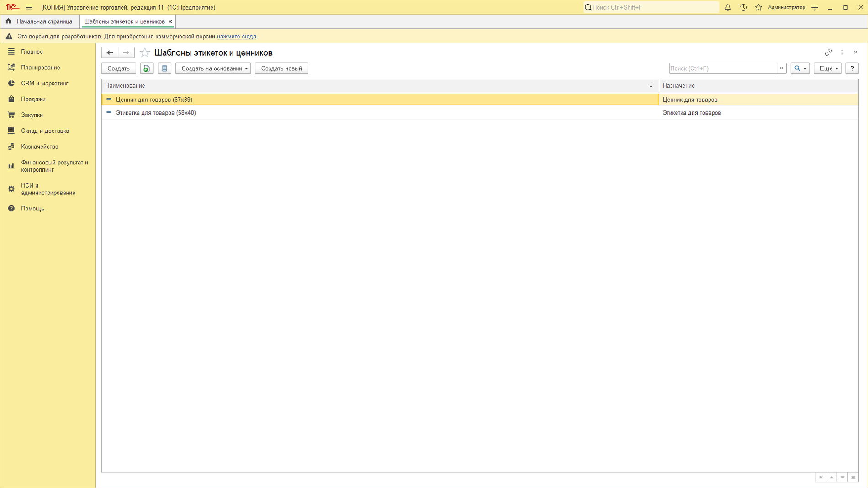This screenshot has width=868, height=488.
Task: Click the list view icon in toolbar
Action: click(164, 68)
